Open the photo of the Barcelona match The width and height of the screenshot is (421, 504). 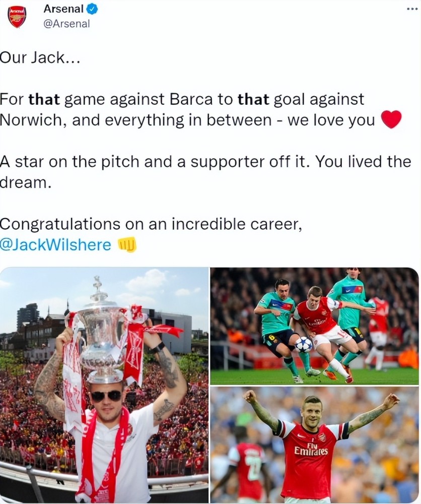click(315, 326)
